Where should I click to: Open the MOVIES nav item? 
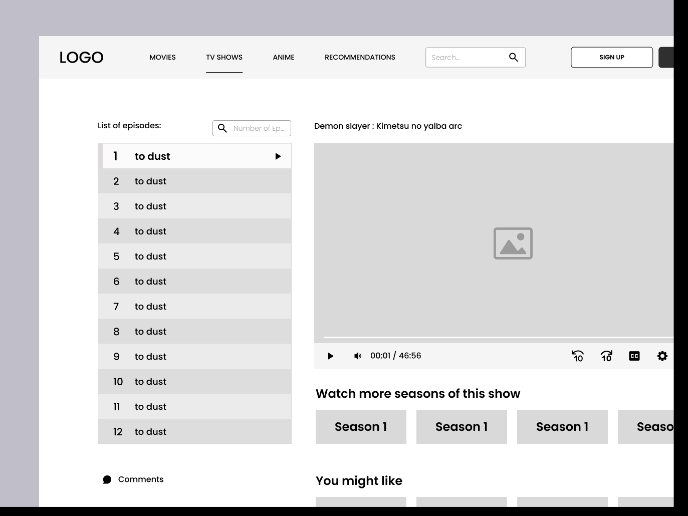[162, 57]
